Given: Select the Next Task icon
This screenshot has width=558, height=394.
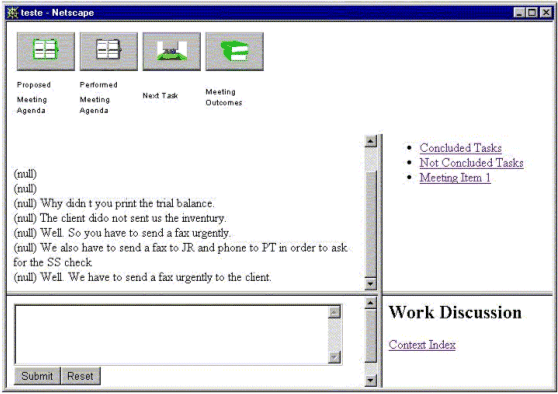Looking at the screenshot, I should coord(172,51).
